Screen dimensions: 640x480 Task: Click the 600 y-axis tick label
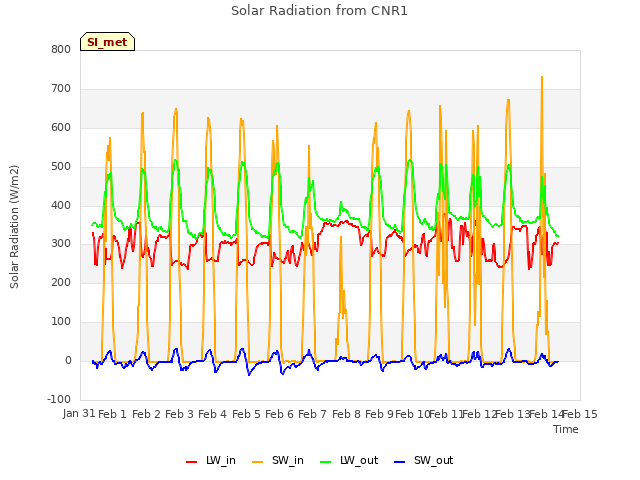coord(61,127)
